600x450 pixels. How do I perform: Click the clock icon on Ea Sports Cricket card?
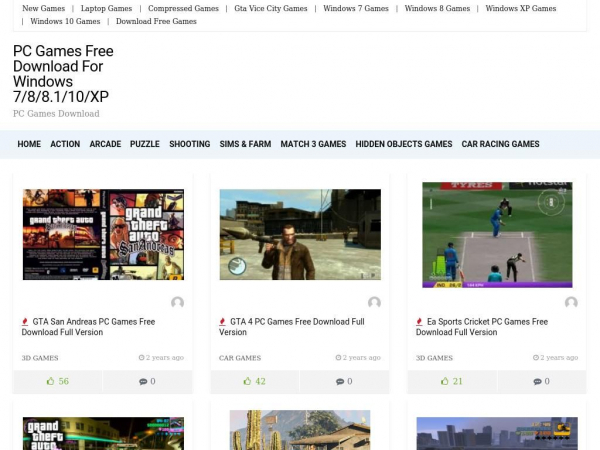(536, 357)
